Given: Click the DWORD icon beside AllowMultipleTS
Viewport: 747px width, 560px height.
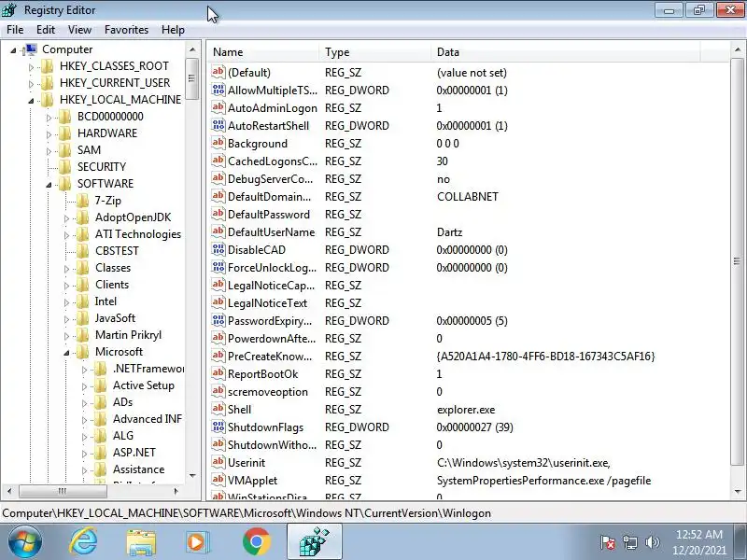Looking at the screenshot, I should pyautogui.click(x=218, y=90).
